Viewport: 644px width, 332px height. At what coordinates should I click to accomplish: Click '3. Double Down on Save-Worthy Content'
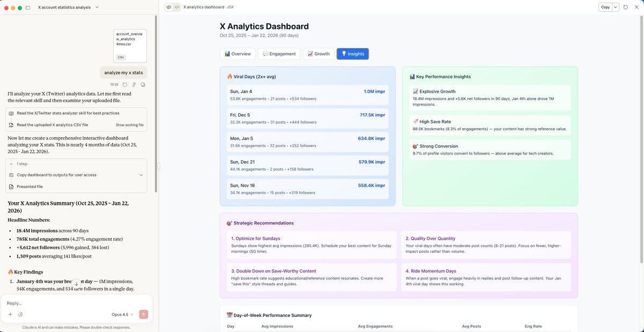tap(311, 277)
